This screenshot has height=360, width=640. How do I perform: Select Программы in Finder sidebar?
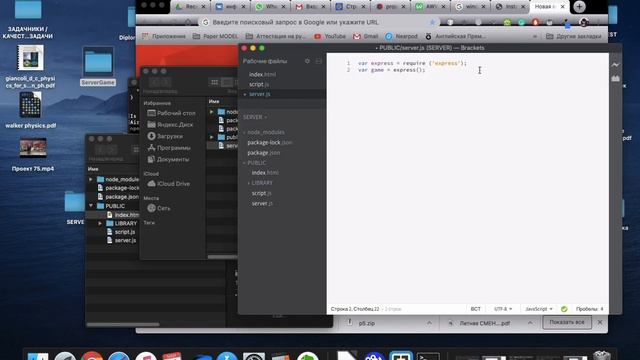click(x=169, y=148)
